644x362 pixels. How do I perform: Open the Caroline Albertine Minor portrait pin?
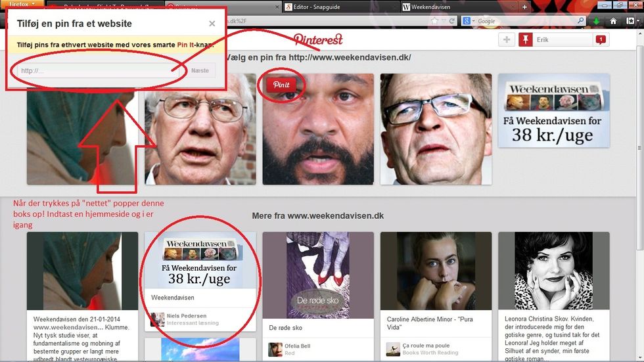(436, 271)
